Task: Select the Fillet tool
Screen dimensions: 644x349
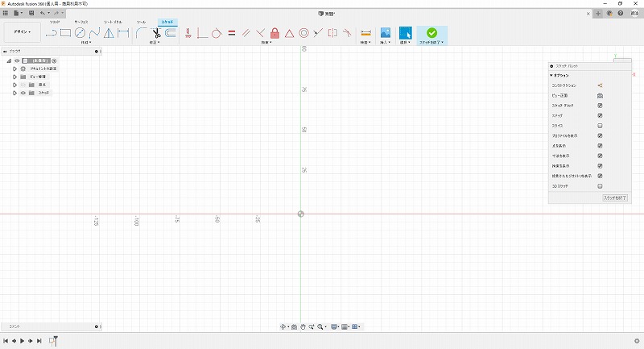Action: (x=141, y=33)
